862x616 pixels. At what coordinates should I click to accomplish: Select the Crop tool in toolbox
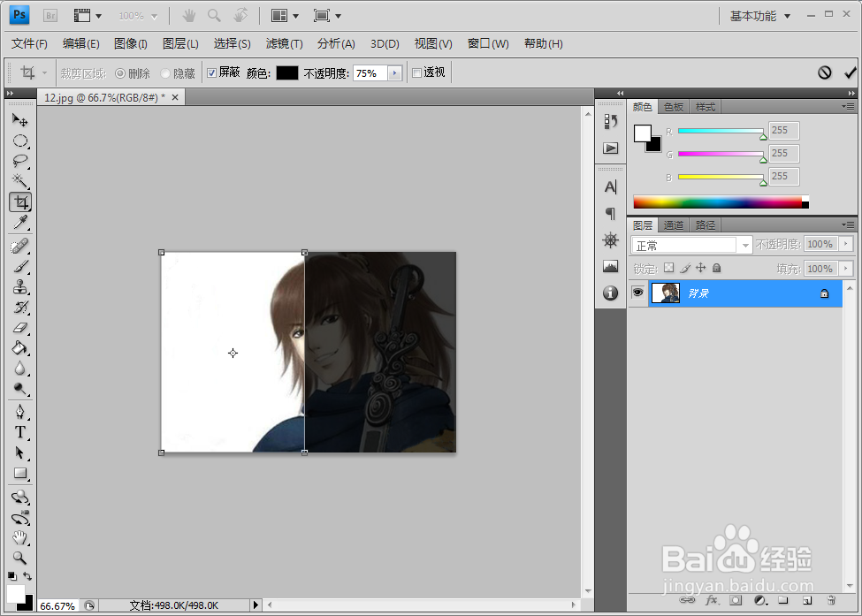(x=20, y=202)
